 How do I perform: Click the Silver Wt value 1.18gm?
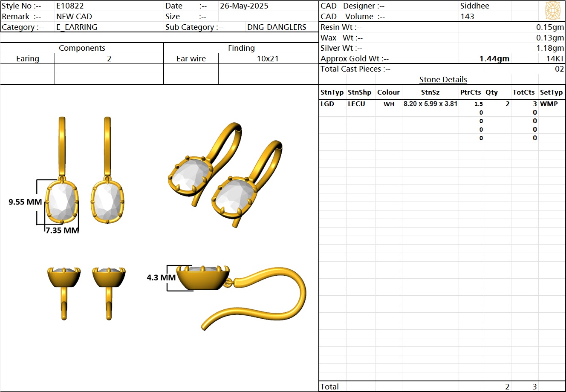click(550, 48)
